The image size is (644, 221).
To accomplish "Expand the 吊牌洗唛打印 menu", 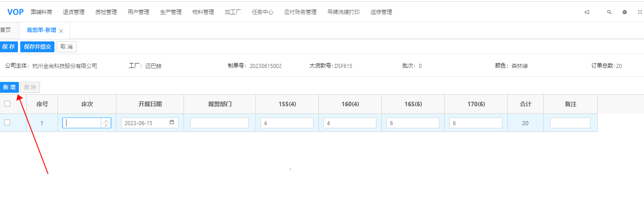I will click(344, 12).
